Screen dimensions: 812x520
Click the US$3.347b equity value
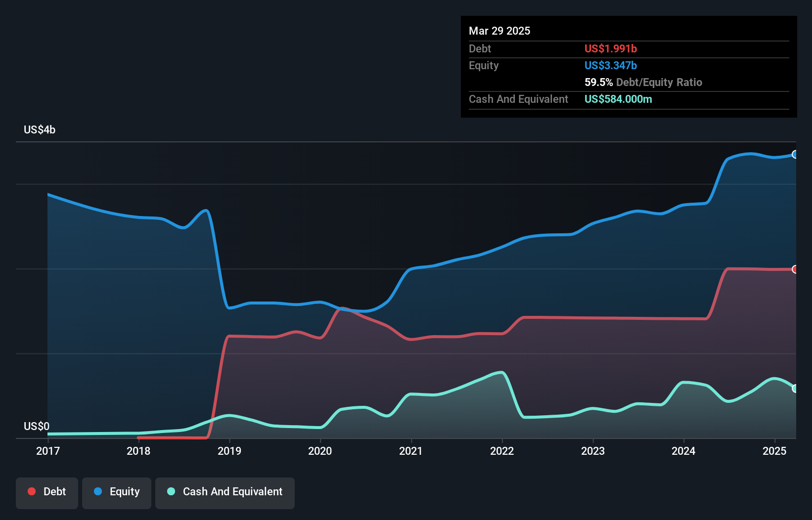[611, 65]
